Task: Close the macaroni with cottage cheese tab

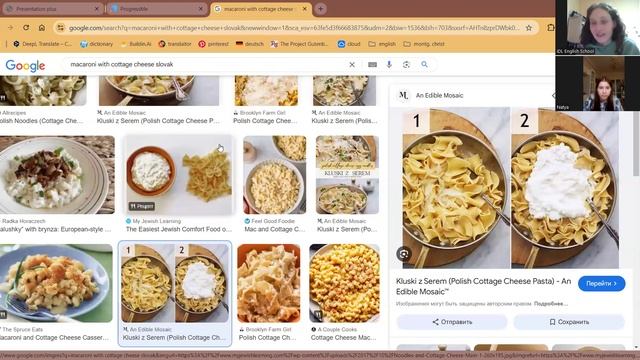Action: click(304, 9)
